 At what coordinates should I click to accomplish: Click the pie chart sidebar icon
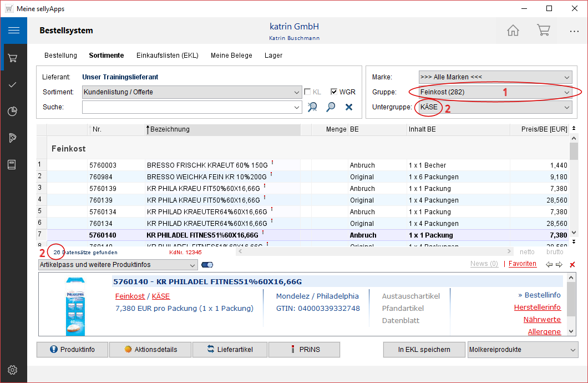coord(13,112)
